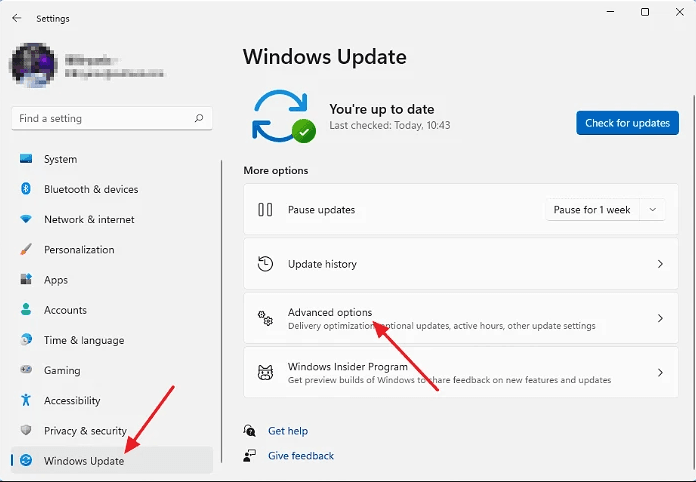The image size is (696, 482).
Task: Click the 'Windows Update' page title
Action: tap(324, 57)
